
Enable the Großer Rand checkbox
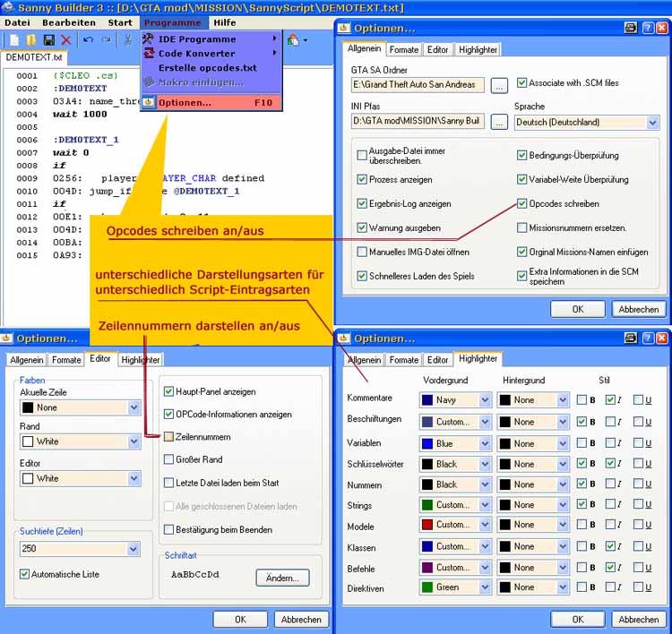(168, 459)
